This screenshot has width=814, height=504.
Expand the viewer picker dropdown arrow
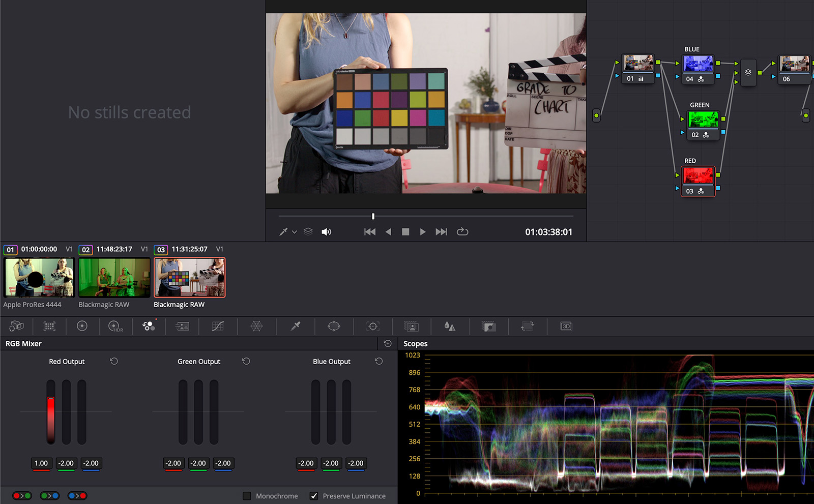294,232
